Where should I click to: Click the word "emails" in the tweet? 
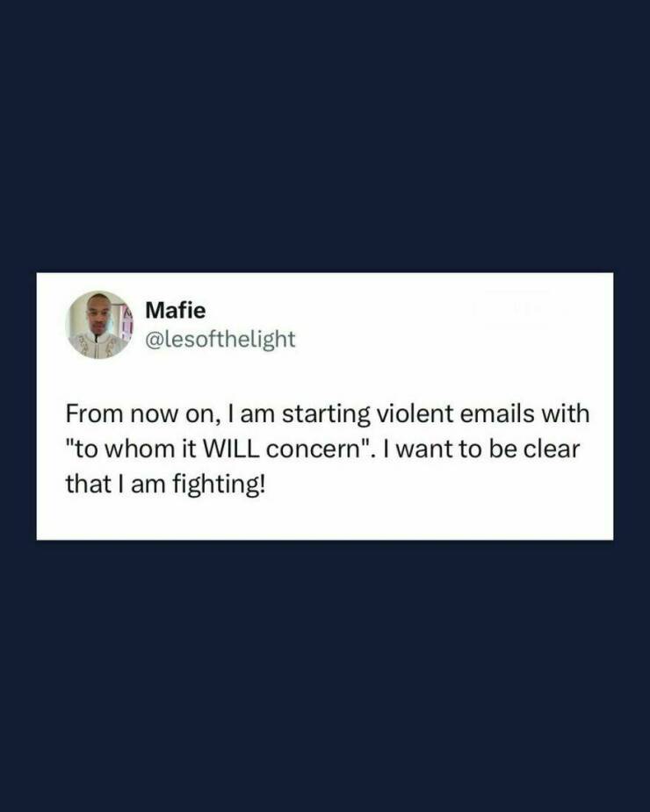[496, 413]
